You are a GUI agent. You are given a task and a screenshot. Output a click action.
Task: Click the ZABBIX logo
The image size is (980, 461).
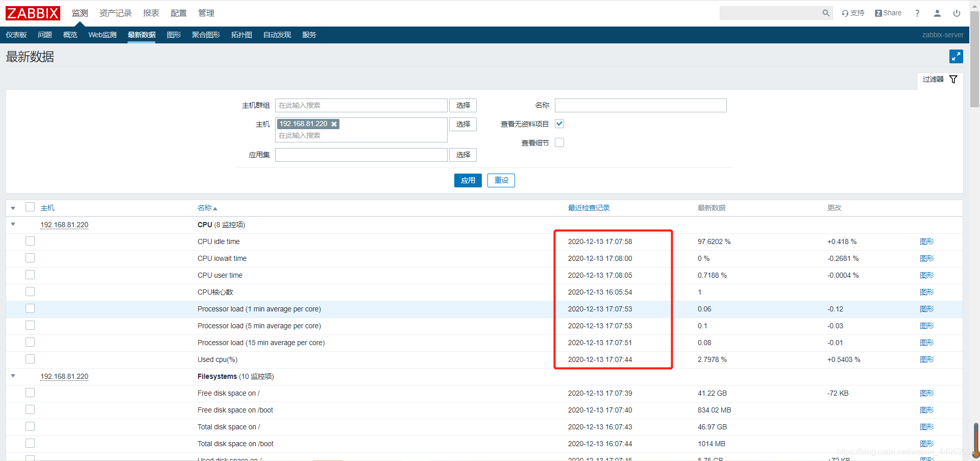pyautogui.click(x=33, y=13)
